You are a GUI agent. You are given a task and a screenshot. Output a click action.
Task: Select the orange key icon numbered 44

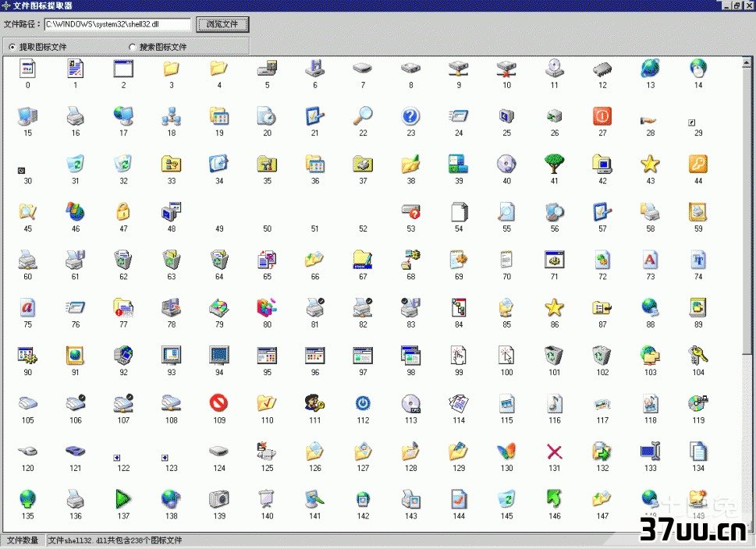click(x=698, y=164)
